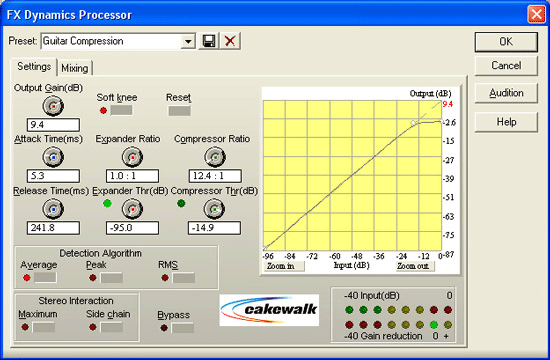Adjust the Expander Thr knob
The height and width of the screenshot is (360, 550).
click(132, 209)
